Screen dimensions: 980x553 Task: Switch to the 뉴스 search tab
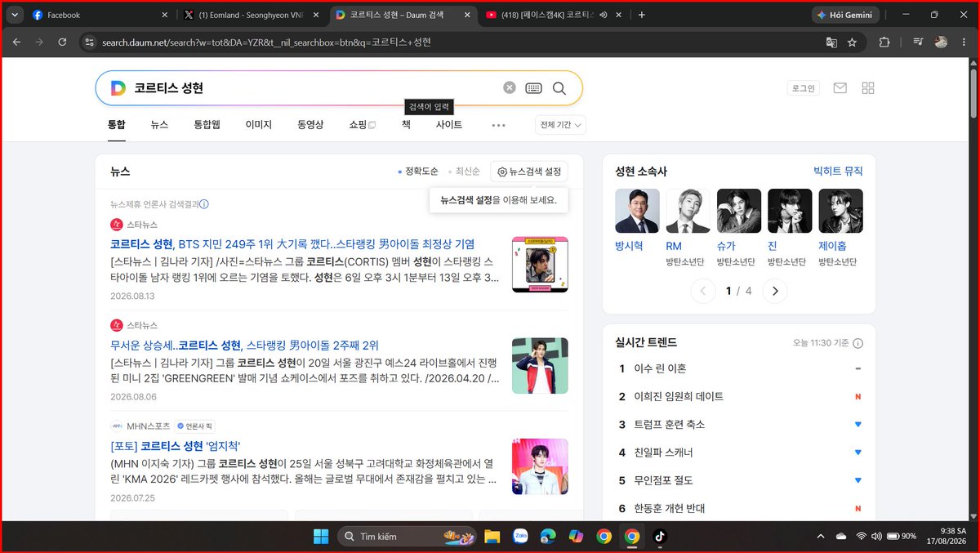(159, 125)
